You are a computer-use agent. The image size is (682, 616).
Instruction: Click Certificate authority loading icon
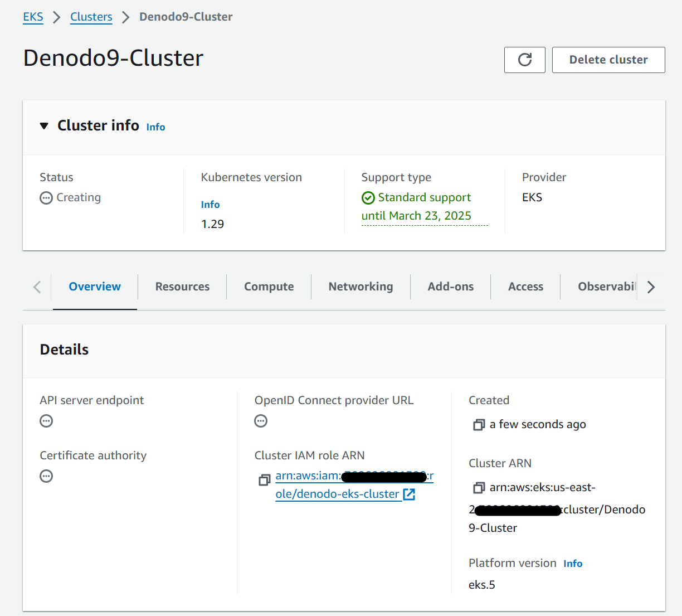coord(46,476)
